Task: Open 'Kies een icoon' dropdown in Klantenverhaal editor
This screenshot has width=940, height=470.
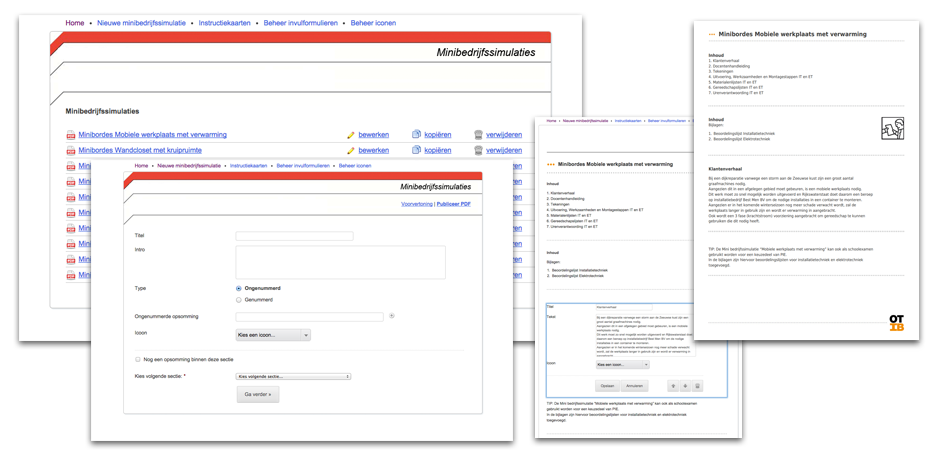Action: [622, 364]
